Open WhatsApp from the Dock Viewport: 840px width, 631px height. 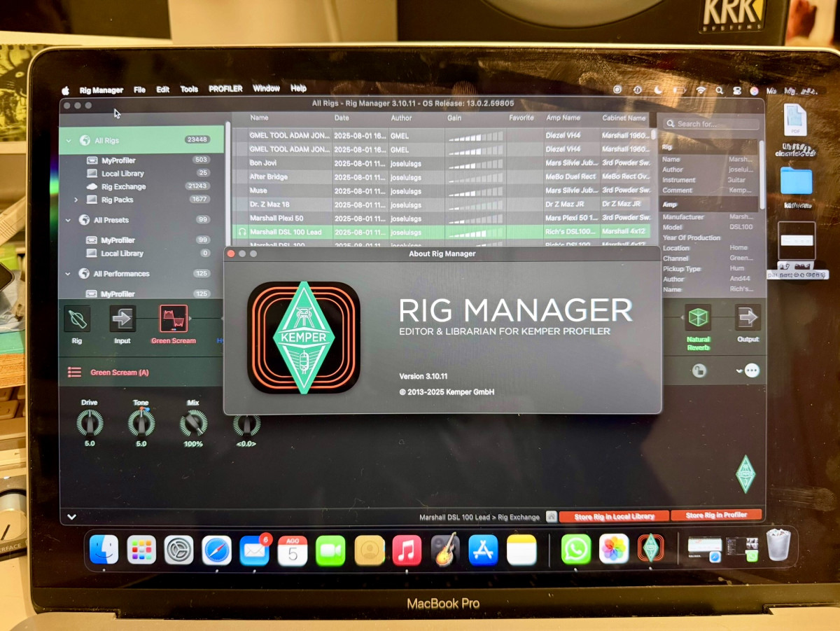[576, 549]
